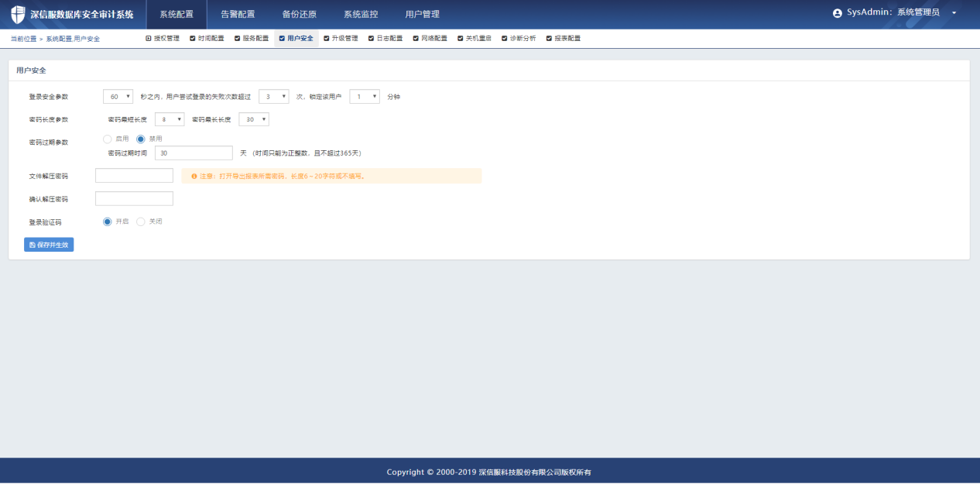Click the icon beside 时间配置
The height and width of the screenshot is (484, 980).
pos(193,38)
